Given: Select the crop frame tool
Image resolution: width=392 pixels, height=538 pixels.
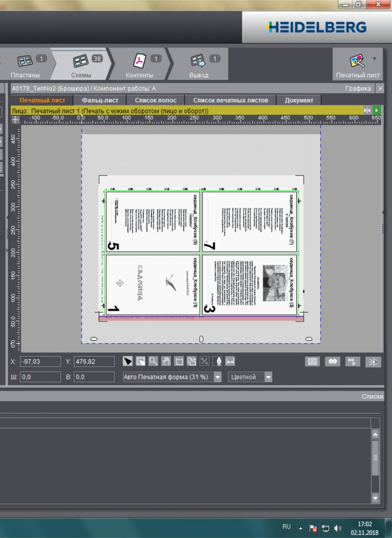Looking at the screenshot, I should (179, 361).
